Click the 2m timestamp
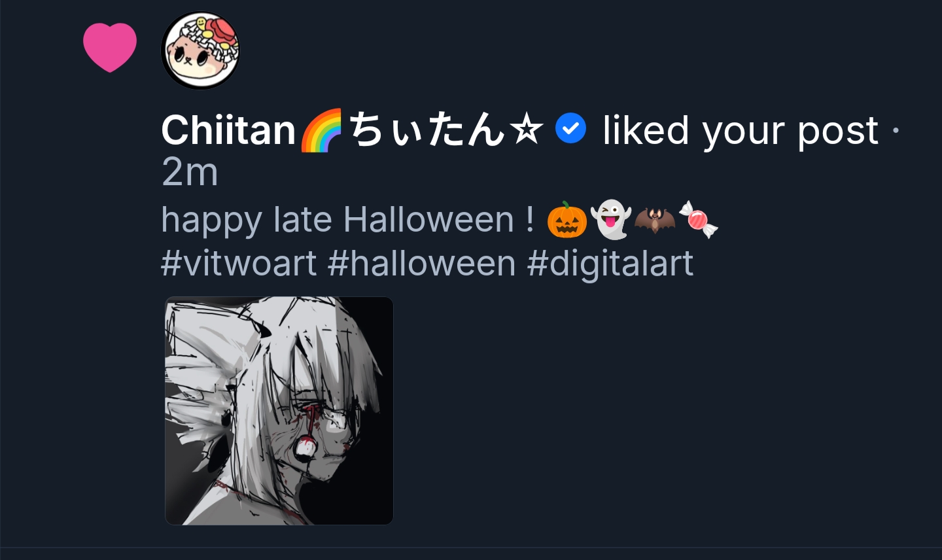The image size is (942, 560). click(190, 172)
